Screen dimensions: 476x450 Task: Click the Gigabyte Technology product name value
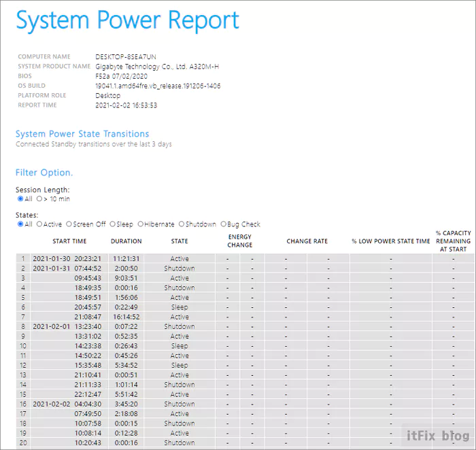pyautogui.click(x=157, y=67)
